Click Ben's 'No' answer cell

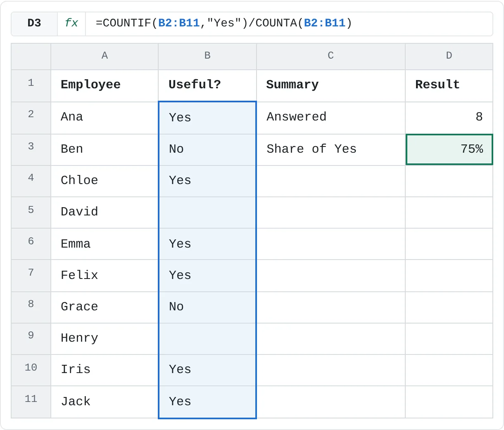(207, 150)
